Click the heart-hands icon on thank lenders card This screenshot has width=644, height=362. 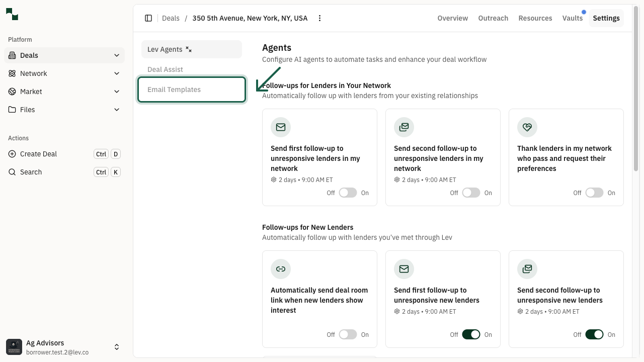pyautogui.click(x=527, y=127)
